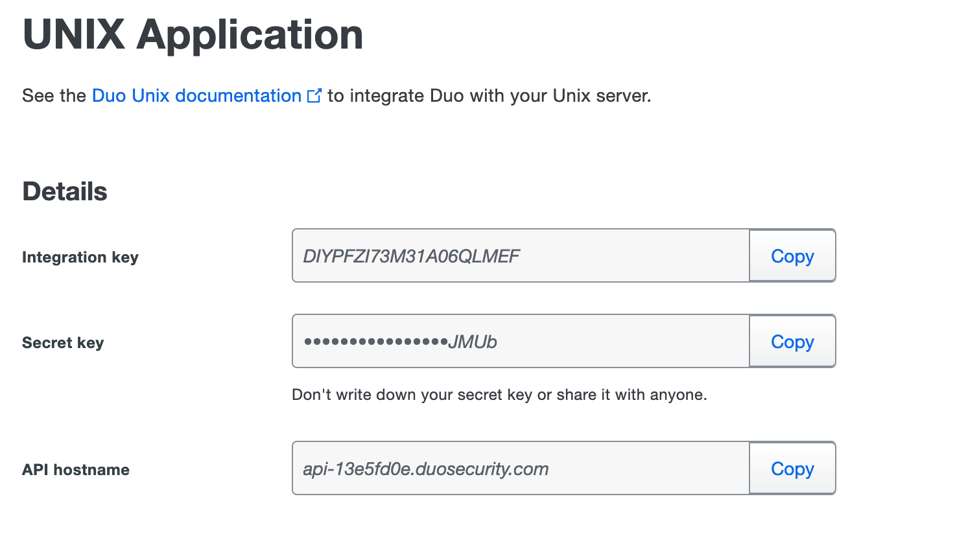
Task: Click the secret key warning note
Action: point(499,395)
